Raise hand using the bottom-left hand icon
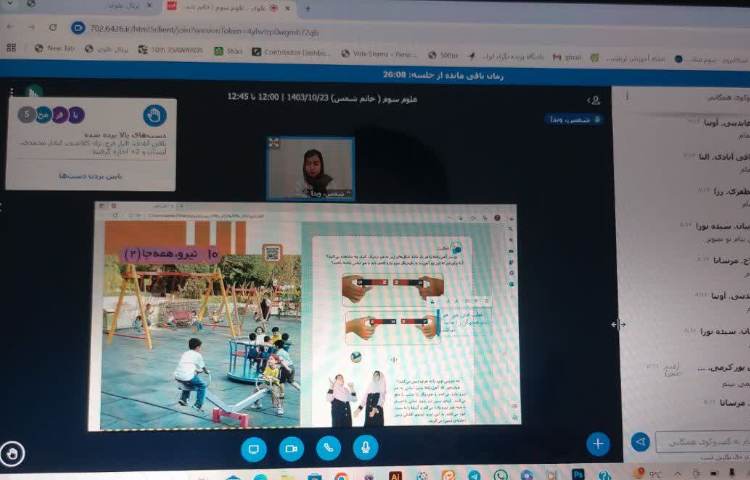This screenshot has width=750, height=480. 12,454
